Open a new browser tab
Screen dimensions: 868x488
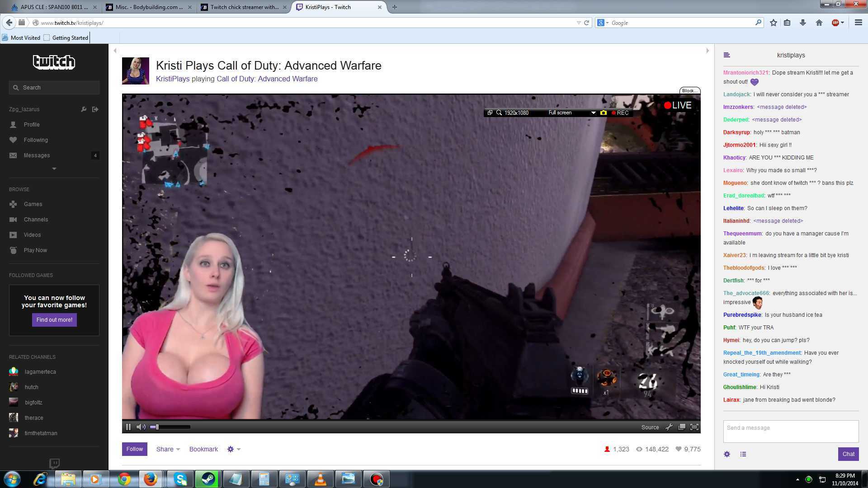(395, 7)
